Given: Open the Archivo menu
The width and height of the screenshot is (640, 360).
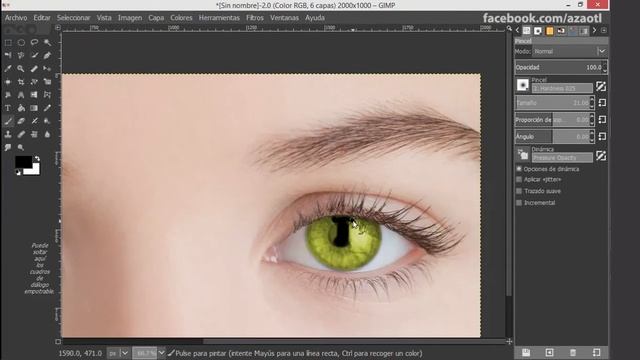Looking at the screenshot, I should [x=16, y=18].
